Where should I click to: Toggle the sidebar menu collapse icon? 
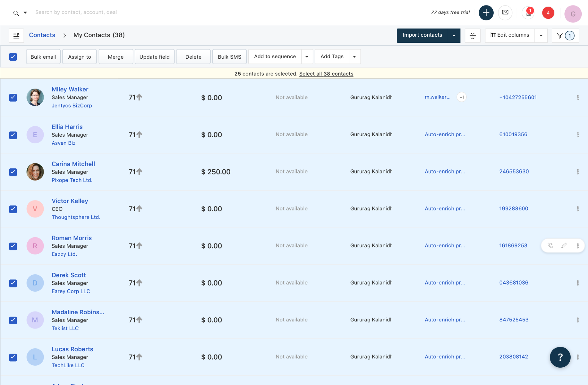coord(16,35)
